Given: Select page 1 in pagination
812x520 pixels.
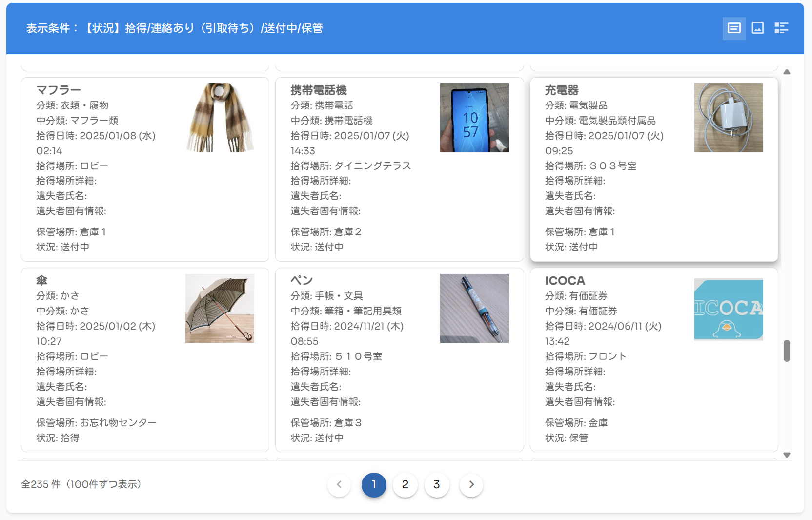Looking at the screenshot, I should click(374, 484).
